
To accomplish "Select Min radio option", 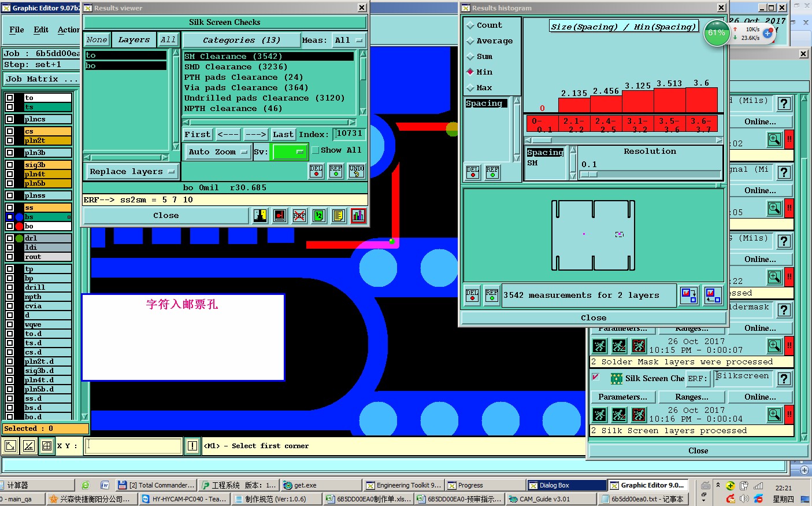I will point(470,72).
